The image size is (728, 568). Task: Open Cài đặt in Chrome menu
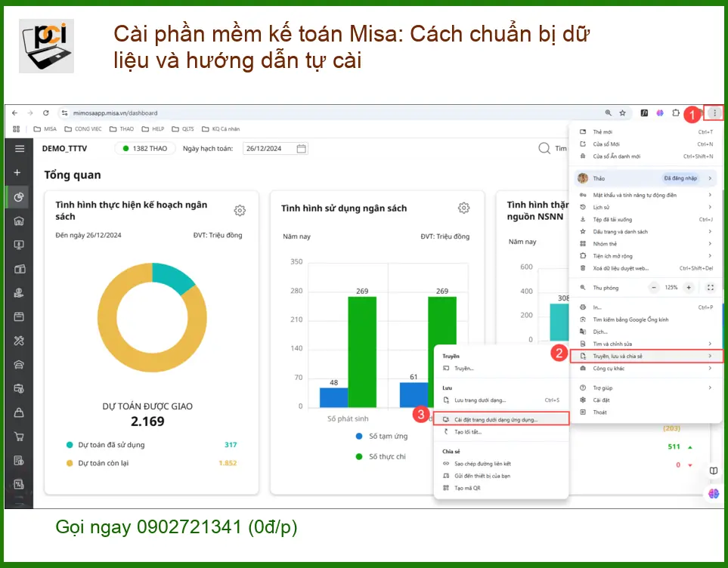pos(646,400)
